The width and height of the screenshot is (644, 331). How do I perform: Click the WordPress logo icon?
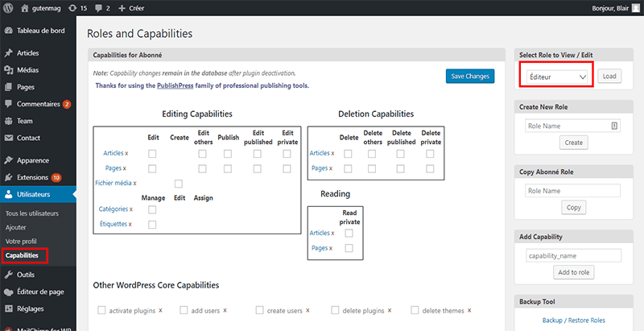click(x=8, y=8)
